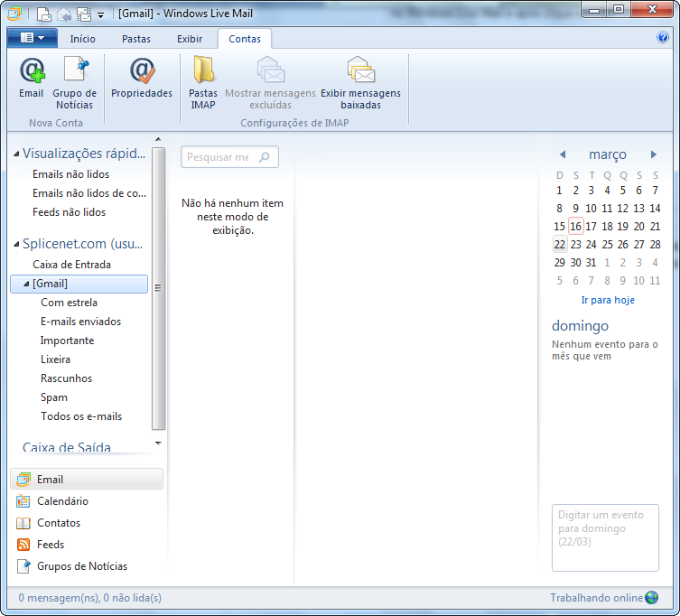This screenshot has width=680, height=616.
Task: Click Exibir mensagens baixadas
Action: tap(360, 82)
